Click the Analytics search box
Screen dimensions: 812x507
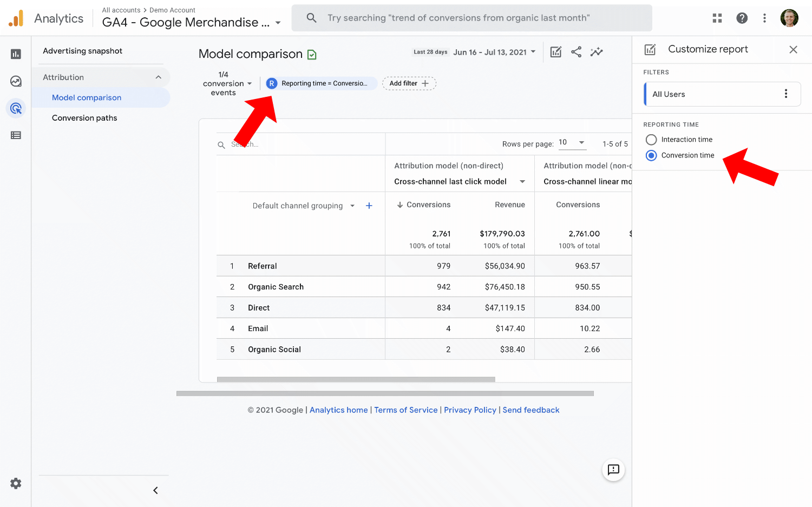coord(472,18)
